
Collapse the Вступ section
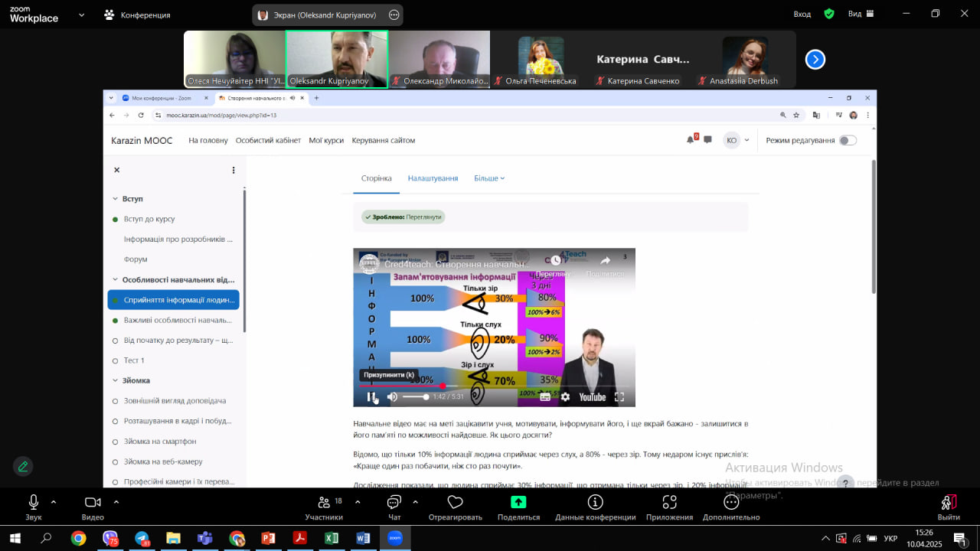point(115,198)
